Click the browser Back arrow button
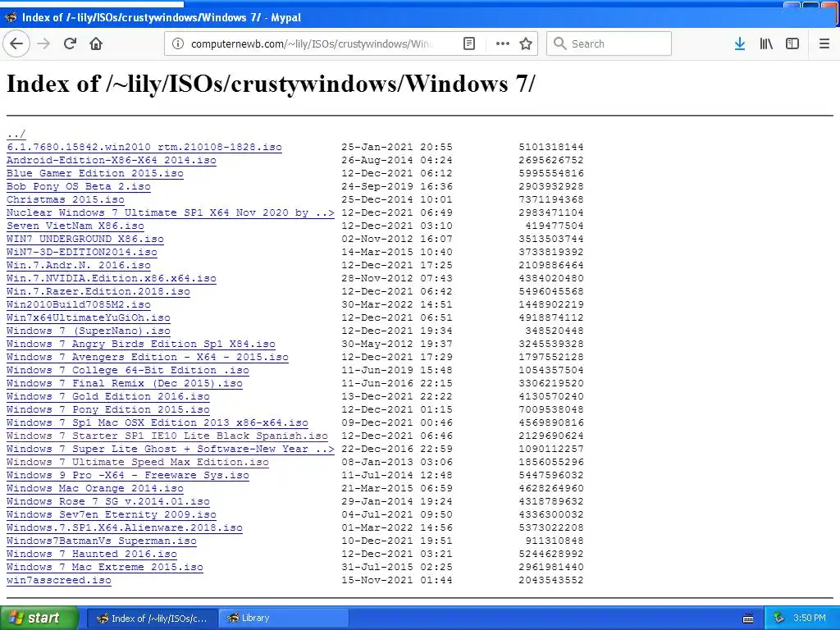The width and height of the screenshot is (840, 630). pyautogui.click(x=16, y=43)
